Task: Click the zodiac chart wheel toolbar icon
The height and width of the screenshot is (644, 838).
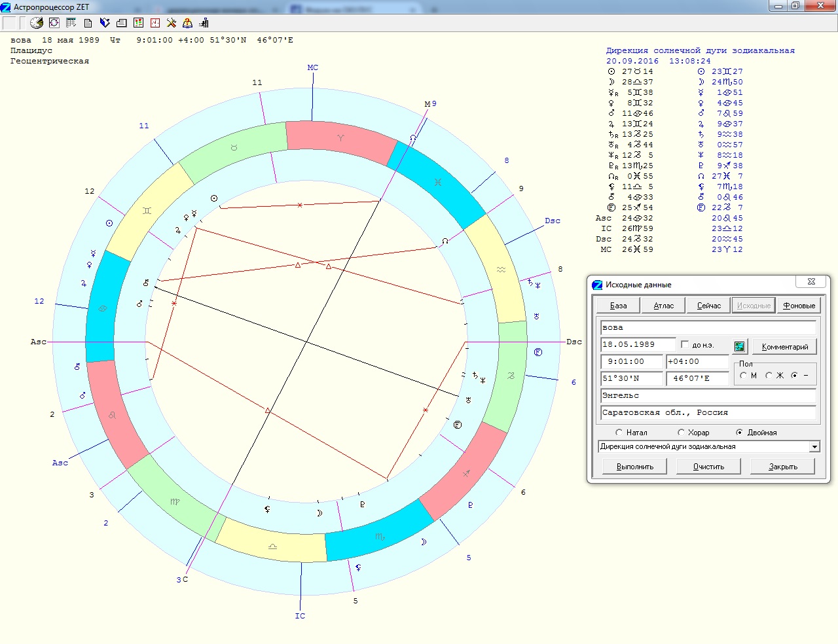Action: (x=54, y=23)
